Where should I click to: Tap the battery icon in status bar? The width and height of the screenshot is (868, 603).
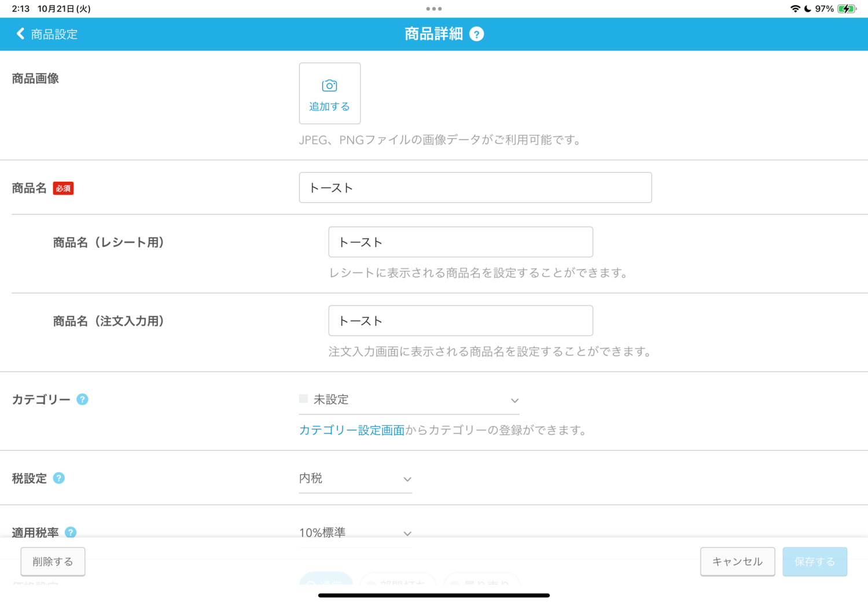pyautogui.click(x=847, y=9)
